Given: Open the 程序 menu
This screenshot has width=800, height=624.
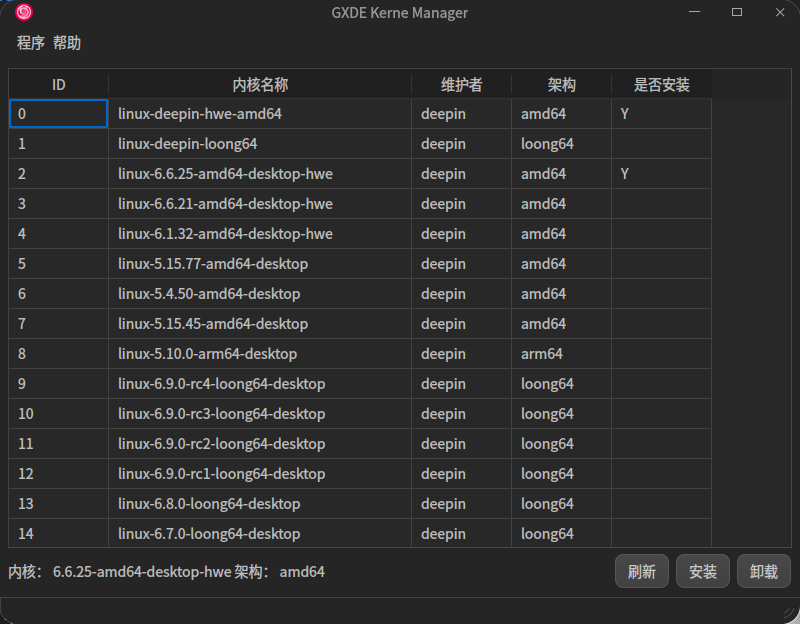Looking at the screenshot, I should tap(29, 43).
